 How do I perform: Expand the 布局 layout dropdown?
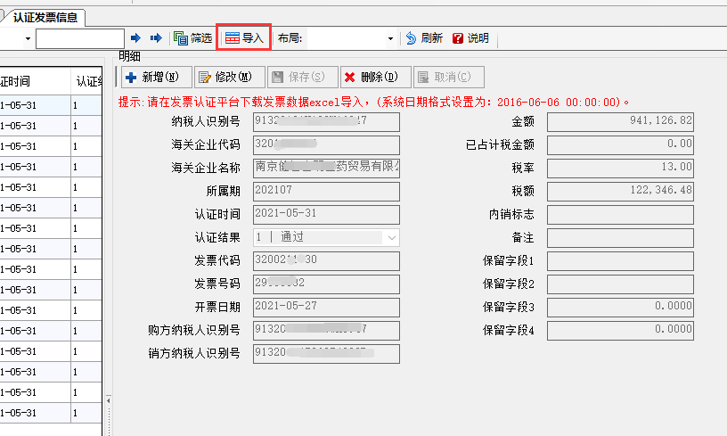[x=390, y=39]
